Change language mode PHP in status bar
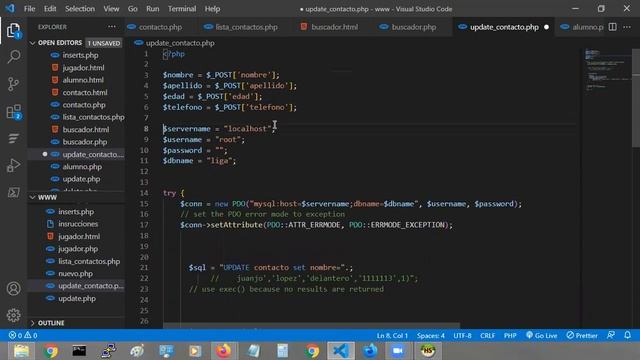The height and width of the screenshot is (360, 640). pyautogui.click(x=510, y=335)
